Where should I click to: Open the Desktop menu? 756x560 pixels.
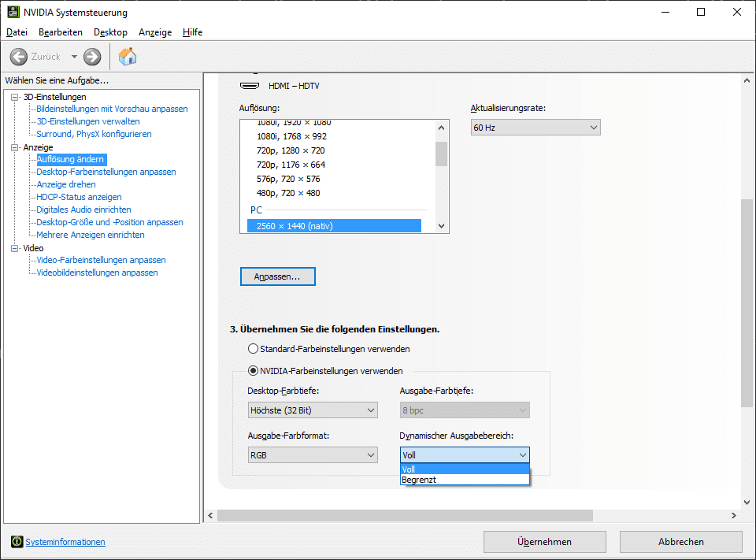[x=110, y=32]
